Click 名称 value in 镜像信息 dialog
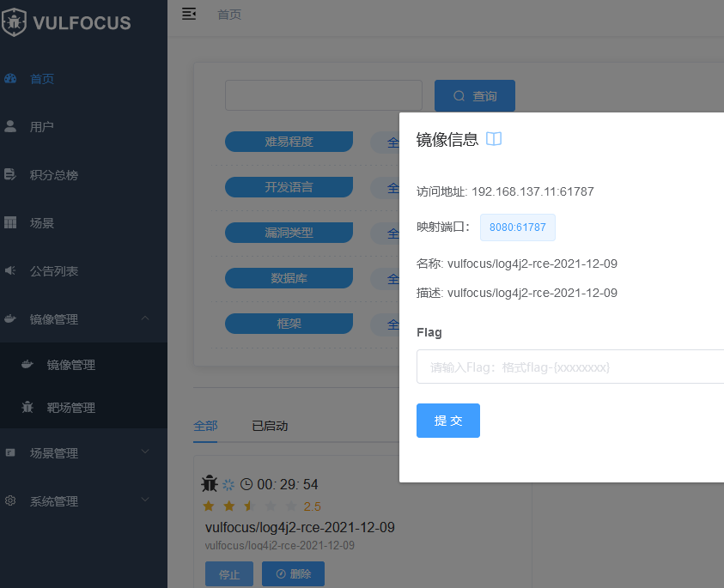The width and height of the screenshot is (724, 588). coord(532,264)
